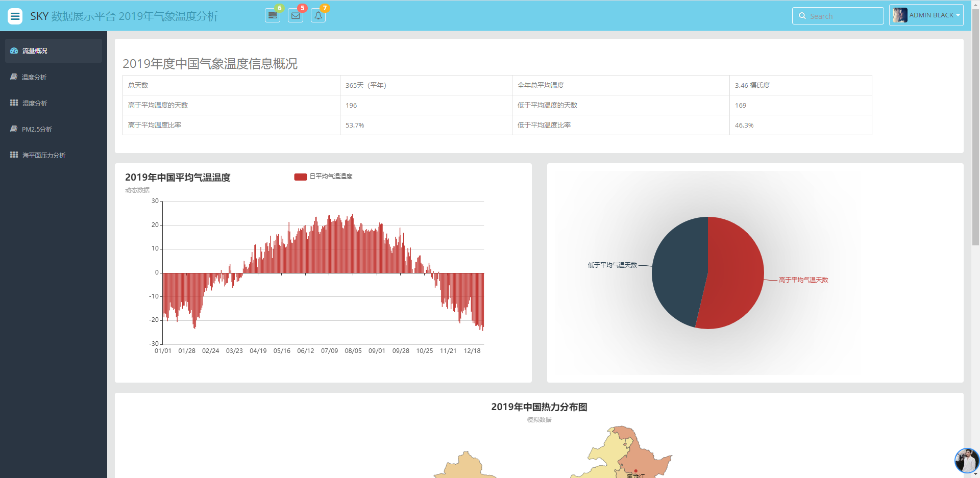Open 海平面压力分析 sidebar menu item

54,155
